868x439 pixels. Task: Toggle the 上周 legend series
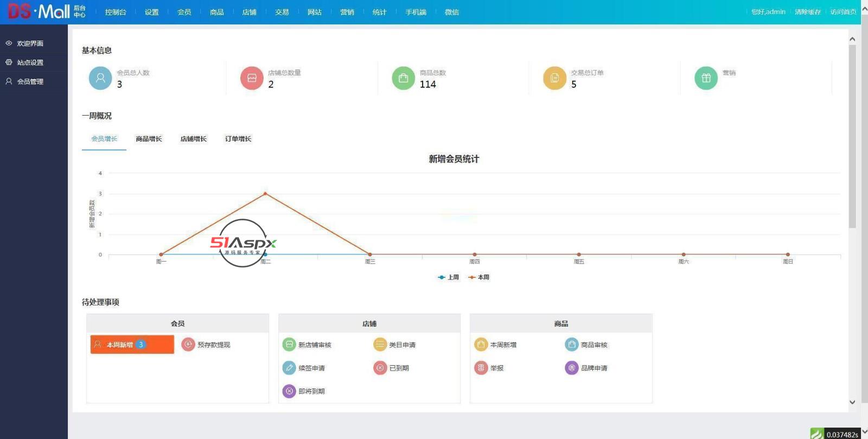[448, 277]
